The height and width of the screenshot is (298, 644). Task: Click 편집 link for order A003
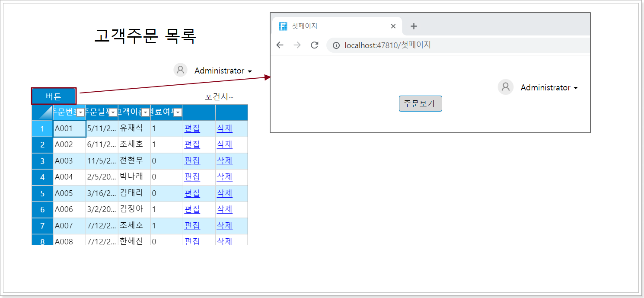(x=192, y=161)
